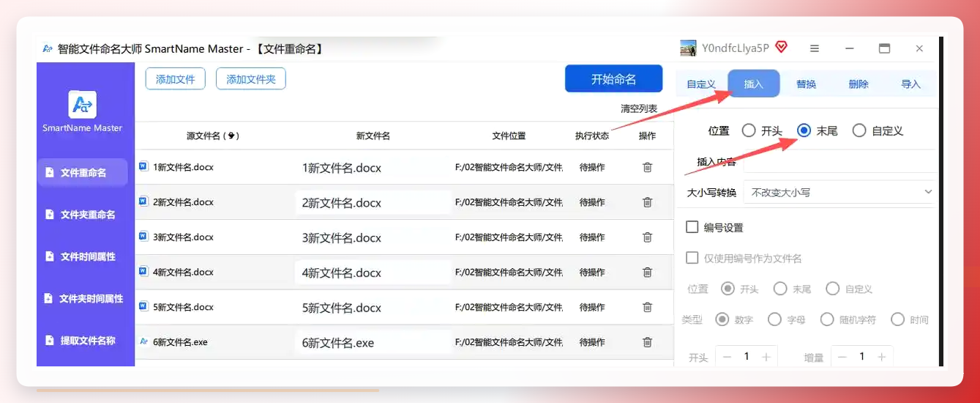Open 提取文件名称 in the sidebar
This screenshot has width=980, height=403.
pos(82,341)
